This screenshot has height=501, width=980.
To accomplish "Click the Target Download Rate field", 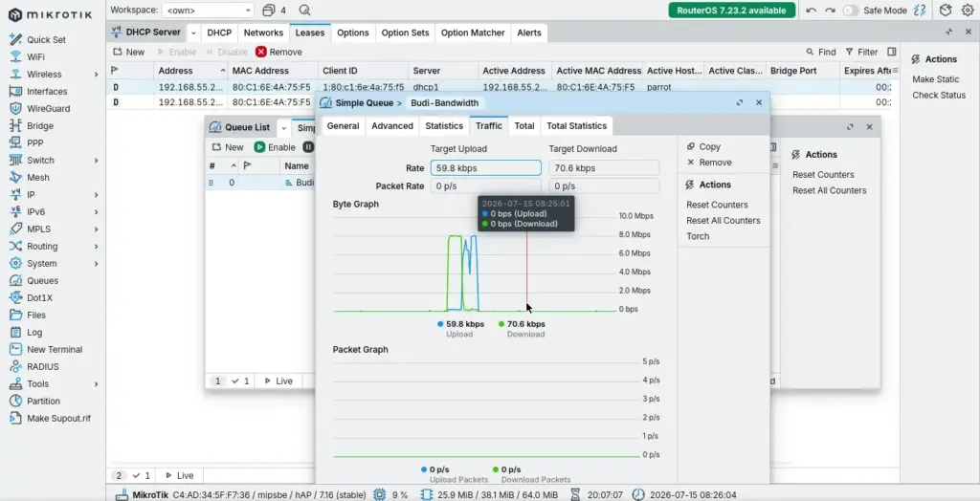I will [604, 168].
